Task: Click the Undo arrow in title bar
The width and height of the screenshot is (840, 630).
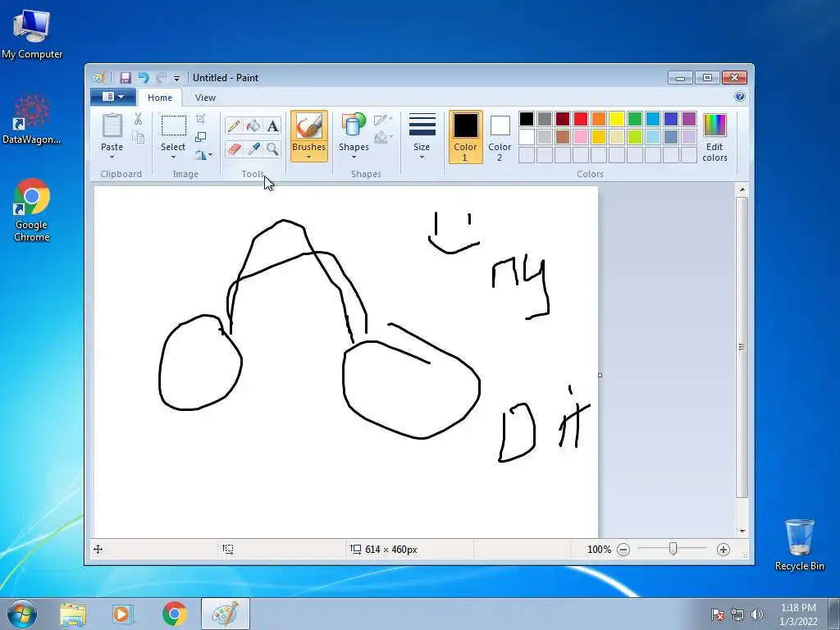Action: click(x=144, y=78)
